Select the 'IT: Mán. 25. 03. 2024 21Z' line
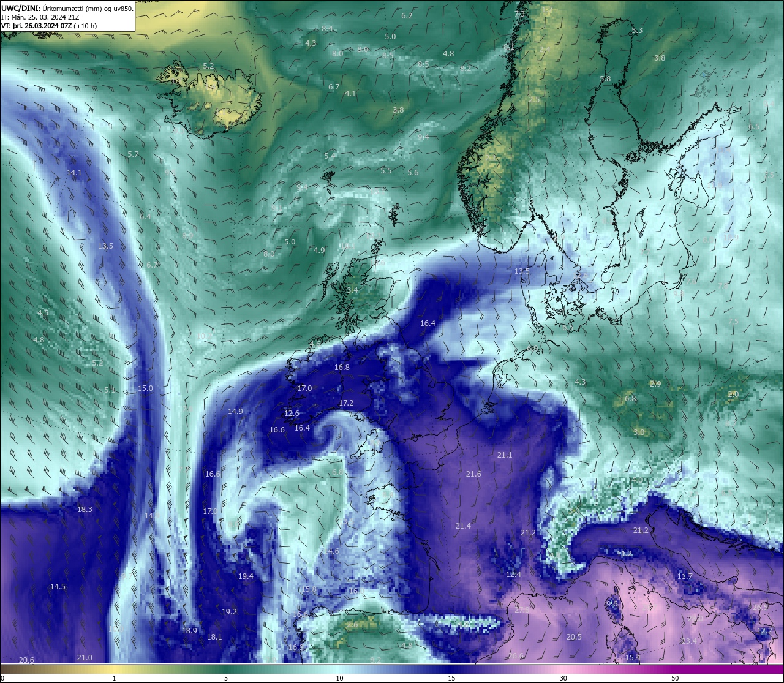Image resolution: width=784 pixels, height=683 pixels. (40, 17)
